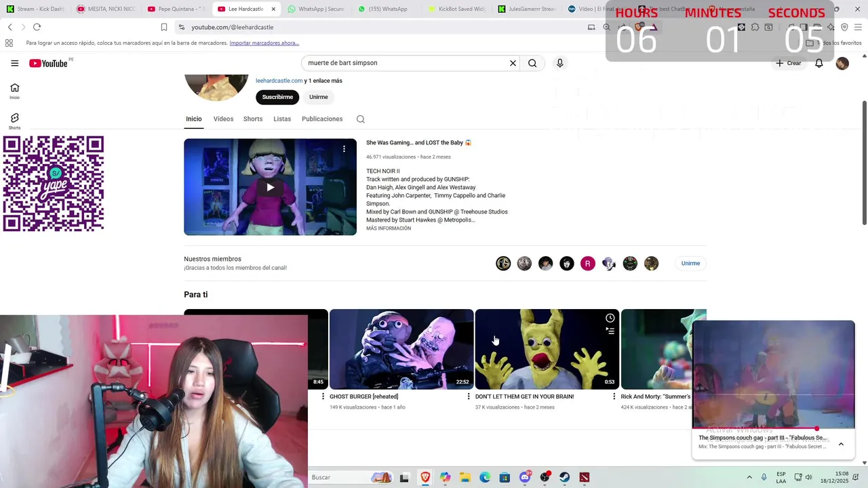
Task: Open GHOST BURGER video thumbnail
Action: click(x=401, y=349)
